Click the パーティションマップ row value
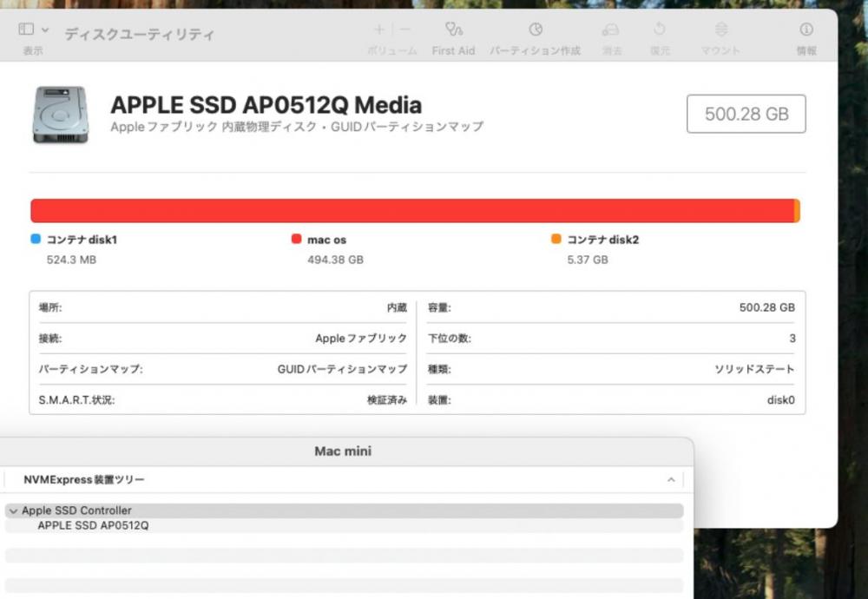 (342, 369)
